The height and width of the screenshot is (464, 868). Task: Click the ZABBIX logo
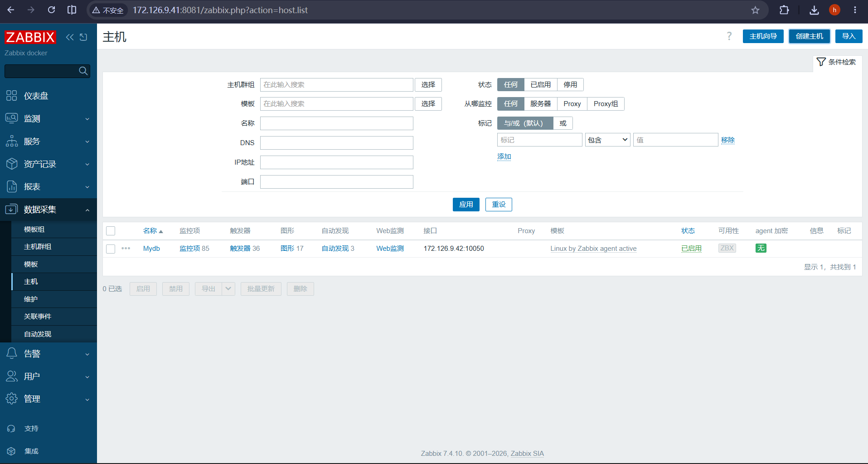click(30, 37)
